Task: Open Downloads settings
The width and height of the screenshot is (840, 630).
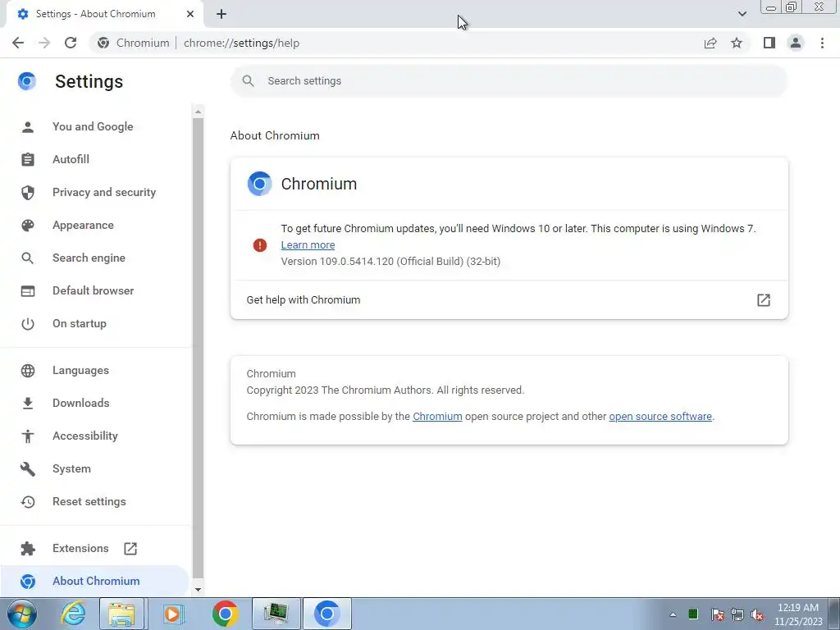Action: click(81, 403)
